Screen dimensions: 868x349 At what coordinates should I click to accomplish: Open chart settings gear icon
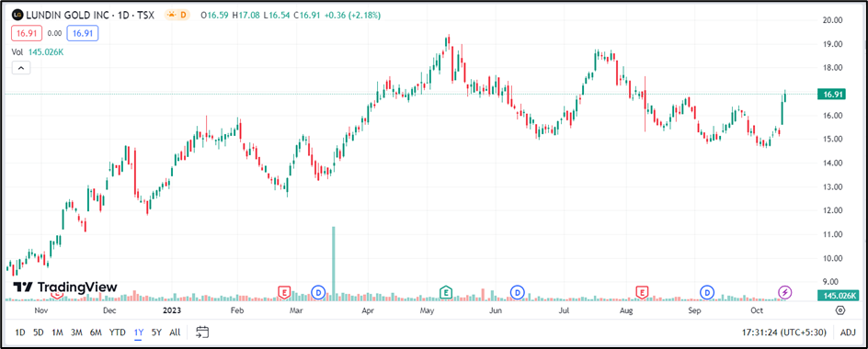[840, 310]
